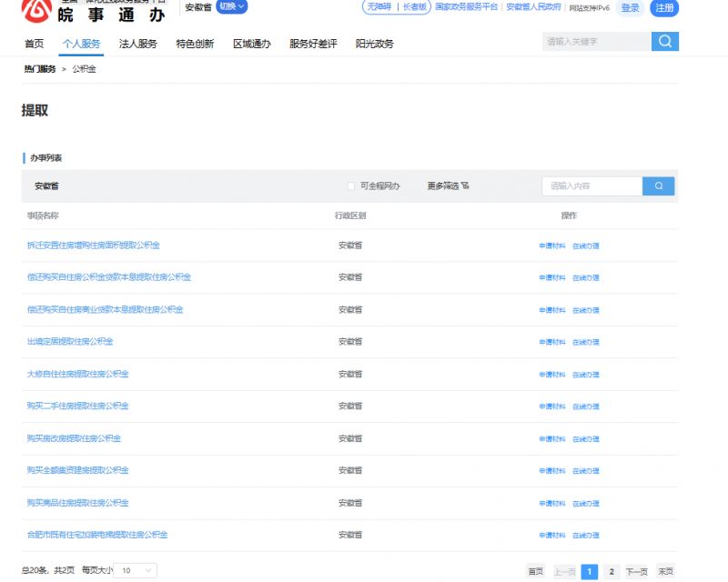Focus the 请输入内容 list search field
Viewport: 728px width, 582px height.
coord(592,186)
